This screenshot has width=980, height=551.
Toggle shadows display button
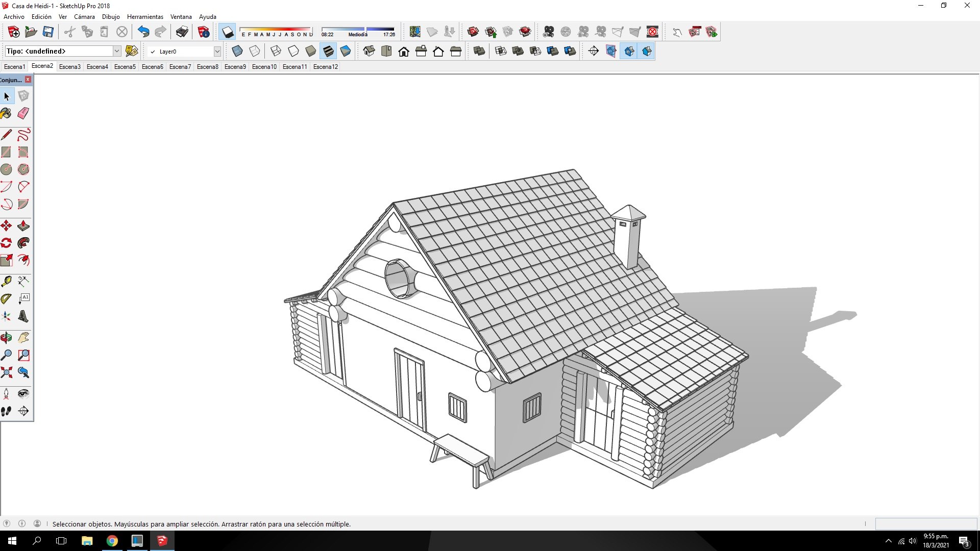click(228, 32)
